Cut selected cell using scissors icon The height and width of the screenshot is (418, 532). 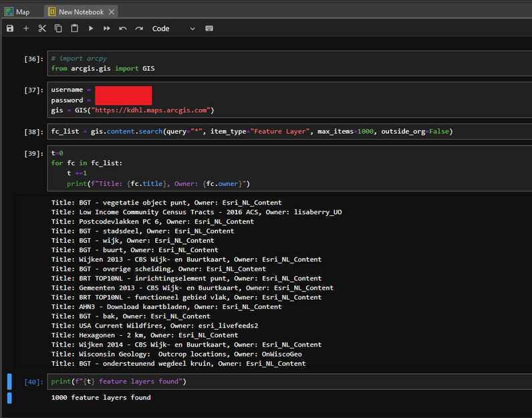pyautogui.click(x=42, y=29)
